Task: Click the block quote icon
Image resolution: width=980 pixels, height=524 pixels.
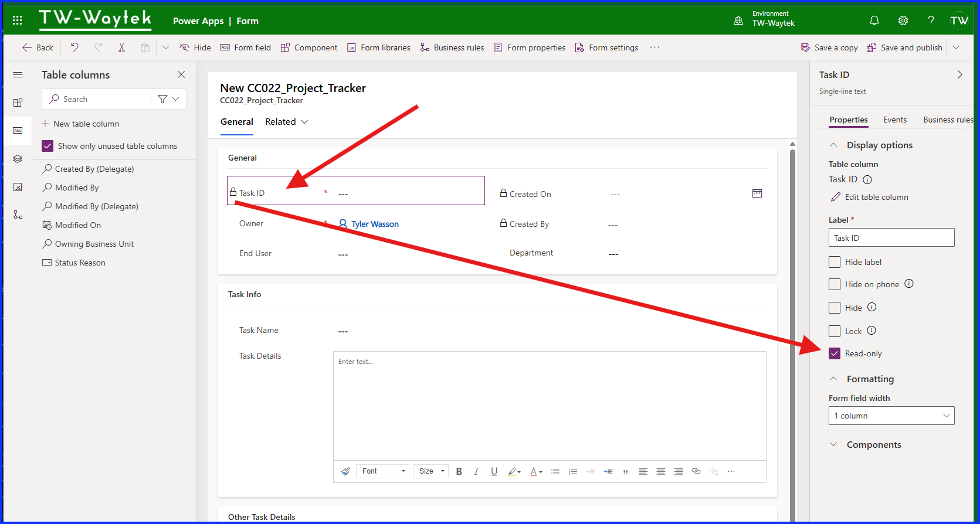Action: (x=626, y=471)
